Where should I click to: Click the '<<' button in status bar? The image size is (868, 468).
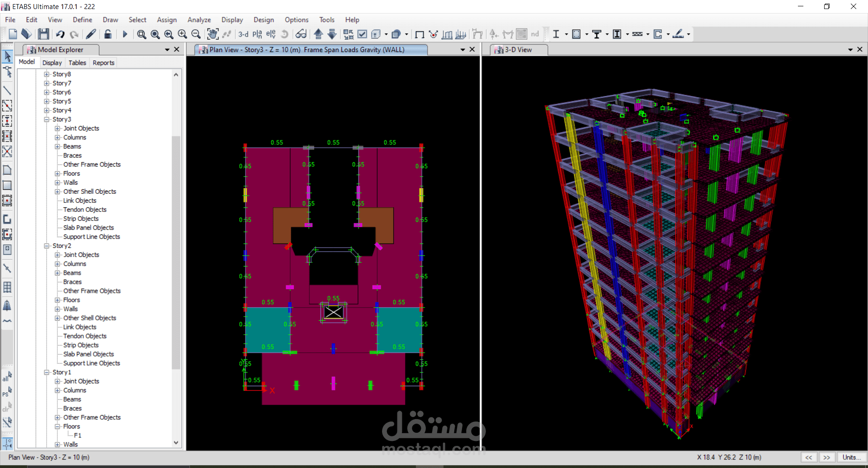click(809, 457)
